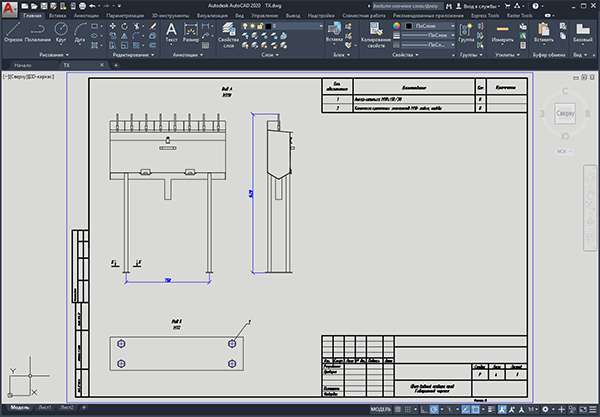600x417 pixels.
Task: Open the layer selection dropdown
Action: point(321,26)
